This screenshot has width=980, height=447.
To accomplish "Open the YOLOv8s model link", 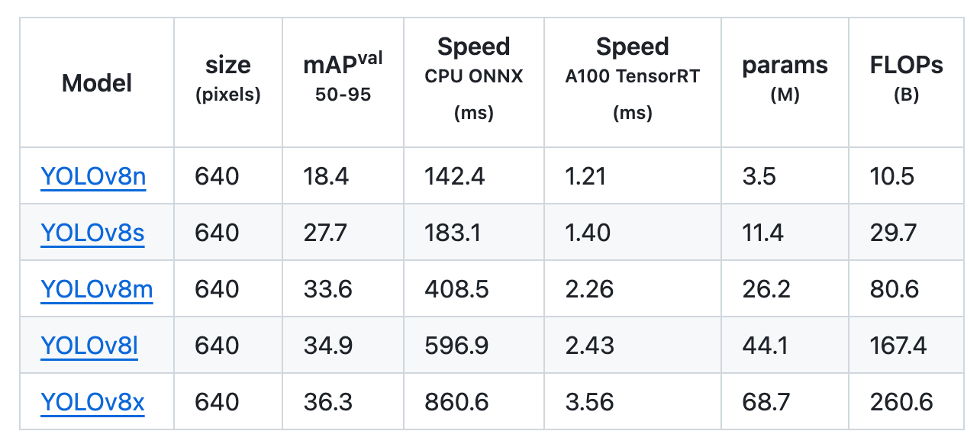I will [x=92, y=233].
